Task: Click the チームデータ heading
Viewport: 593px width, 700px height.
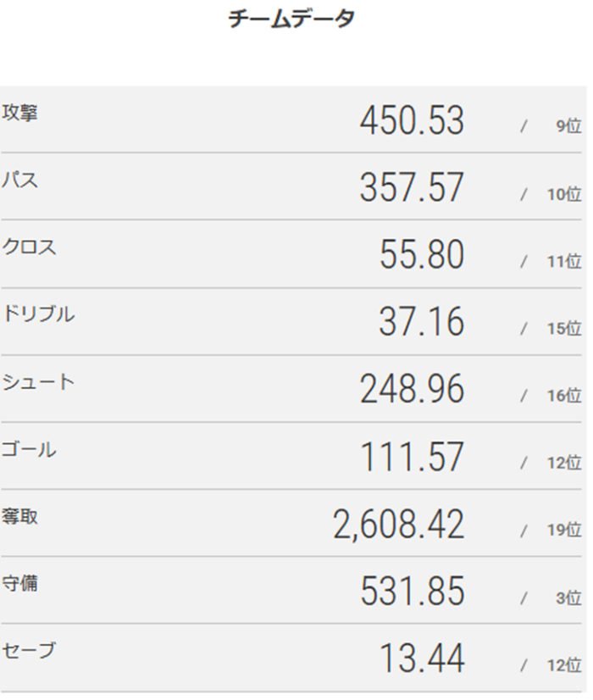Action: [x=291, y=19]
